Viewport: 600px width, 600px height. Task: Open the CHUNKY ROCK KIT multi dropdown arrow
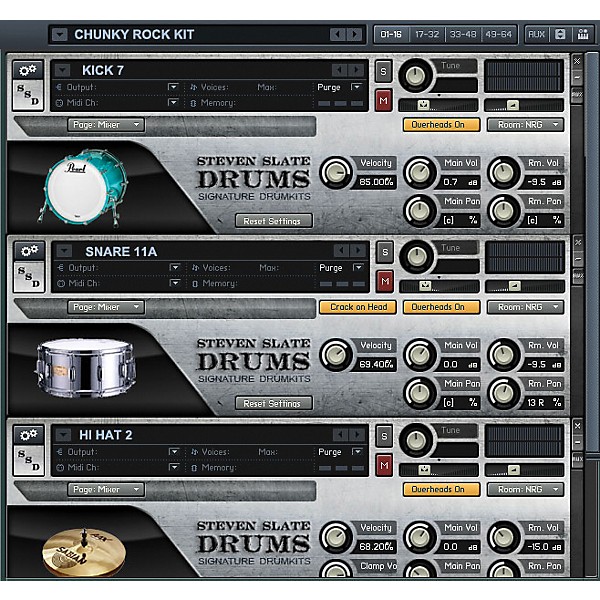tap(60, 34)
